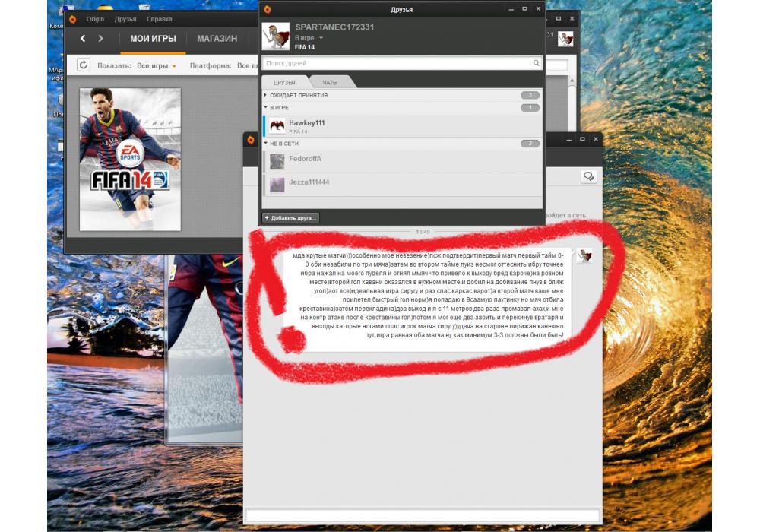Go back with the Origin back arrow
Image resolution: width=760 pixels, height=532 pixels.
point(83,38)
